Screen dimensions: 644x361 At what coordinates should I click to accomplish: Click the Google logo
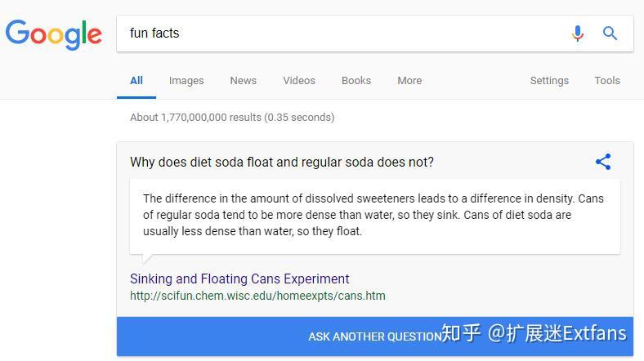[54, 33]
